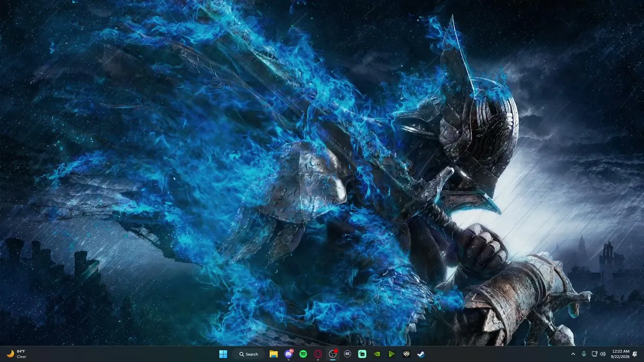Open the volume speaker tray icon
The image size is (644, 362).
603,354
